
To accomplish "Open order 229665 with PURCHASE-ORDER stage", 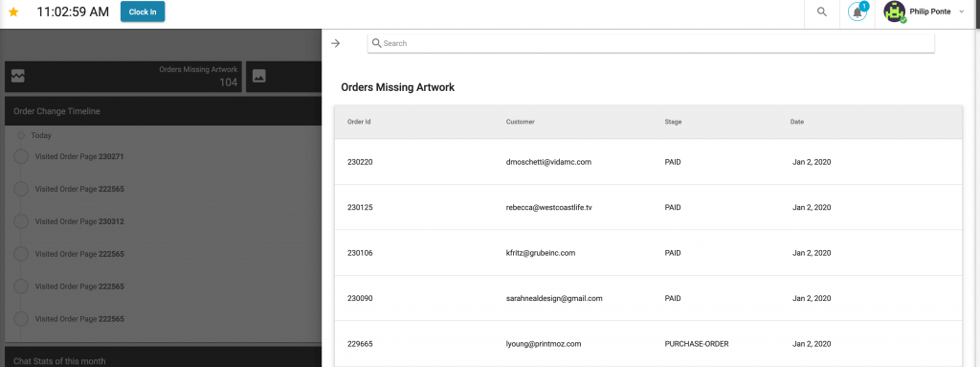I will tap(648, 344).
